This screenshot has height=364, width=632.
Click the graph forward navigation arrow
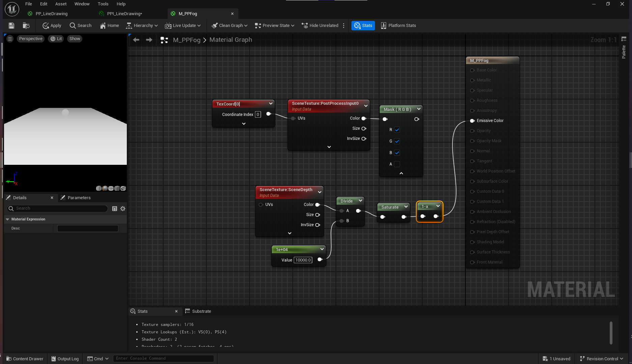click(x=149, y=40)
